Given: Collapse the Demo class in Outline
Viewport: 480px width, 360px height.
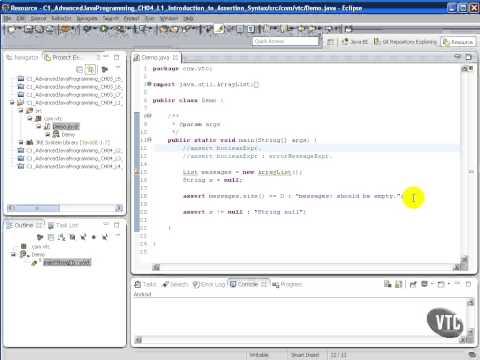Looking at the screenshot, I should [x=13, y=254].
